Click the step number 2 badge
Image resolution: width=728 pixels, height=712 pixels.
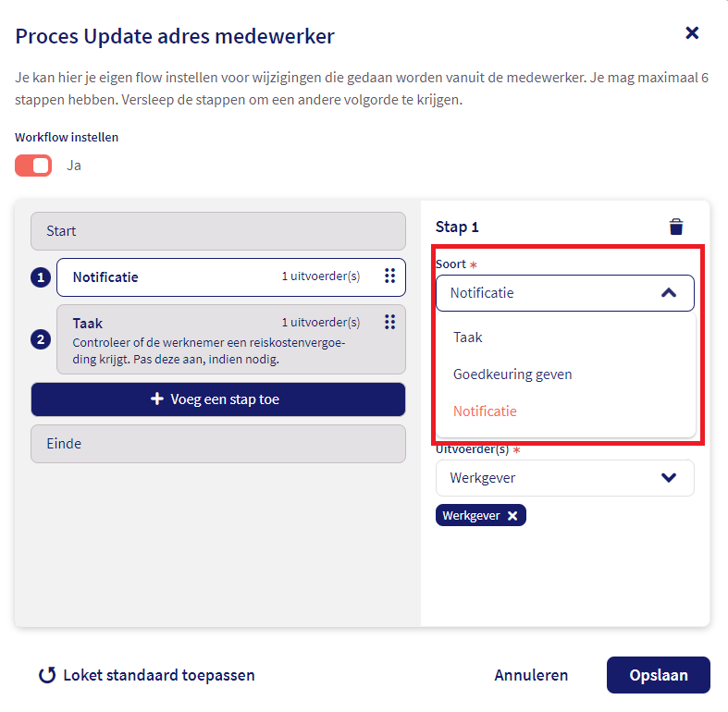[41, 339]
